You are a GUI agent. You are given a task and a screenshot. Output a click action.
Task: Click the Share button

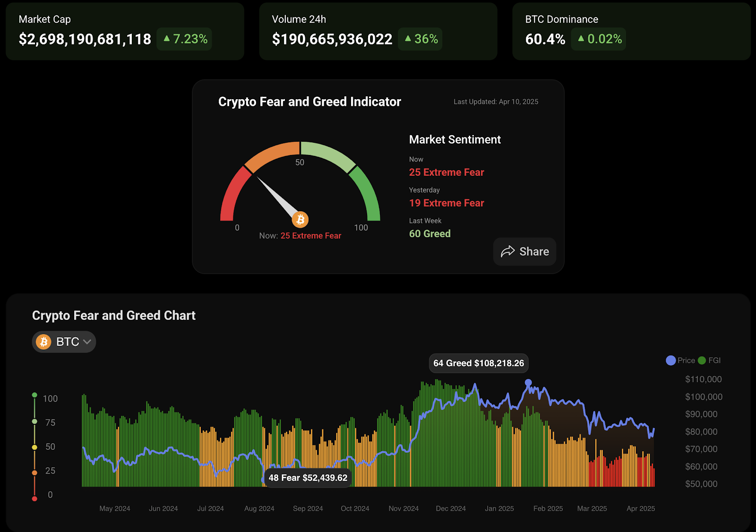pyautogui.click(x=524, y=251)
